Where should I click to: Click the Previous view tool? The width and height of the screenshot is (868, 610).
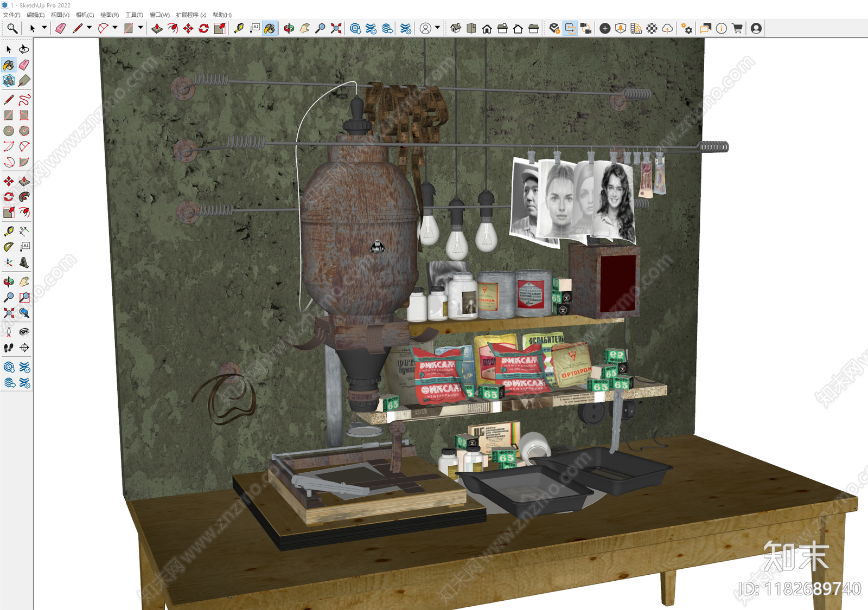(x=24, y=313)
